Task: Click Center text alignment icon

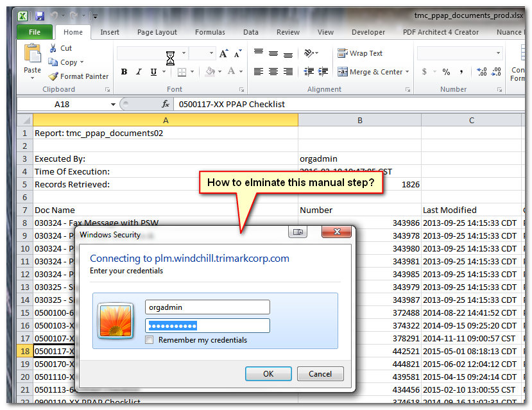Action: tap(273, 72)
